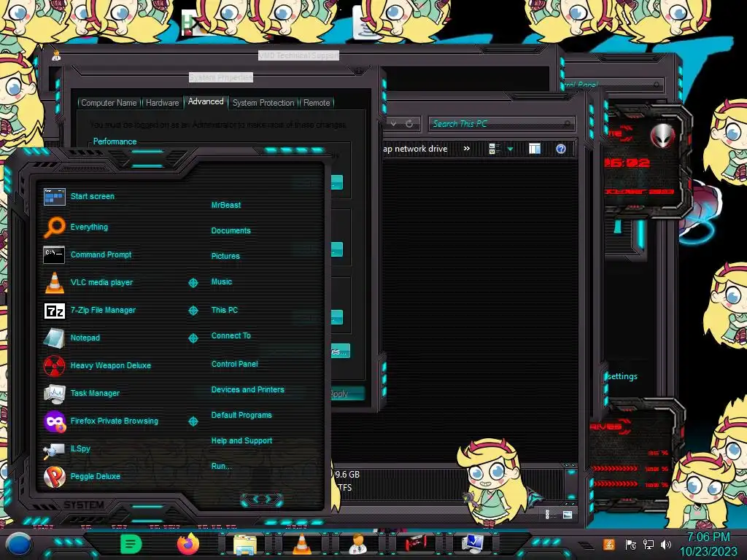Viewport: 747px width, 560px height.
Task: Open VLC from the taskbar
Action: tap(301, 544)
